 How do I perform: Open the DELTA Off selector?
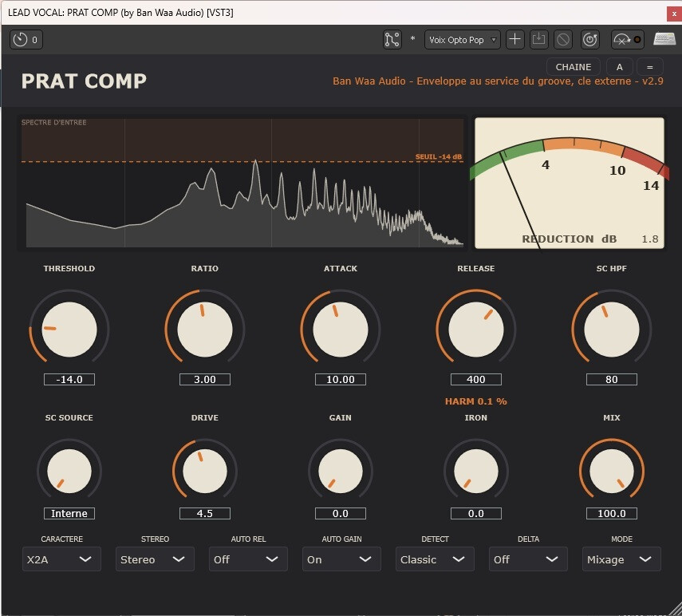point(528,559)
